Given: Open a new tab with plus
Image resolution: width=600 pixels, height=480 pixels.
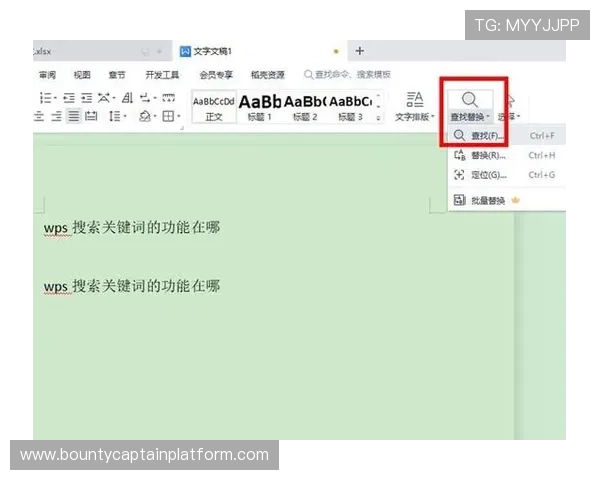Looking at the screenshot, I should click(x=360, y=51).
